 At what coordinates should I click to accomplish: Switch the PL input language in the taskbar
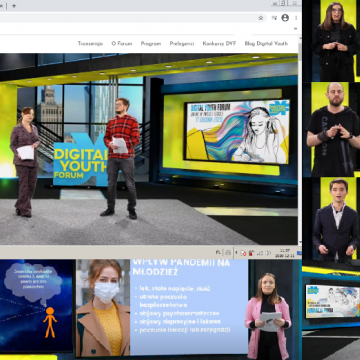218,253
